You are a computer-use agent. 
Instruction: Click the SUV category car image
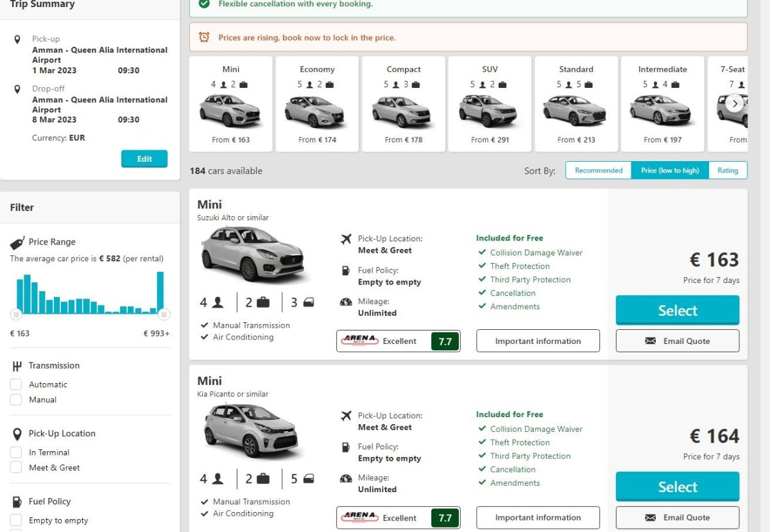pyautogui.click(x=489, y=112)
